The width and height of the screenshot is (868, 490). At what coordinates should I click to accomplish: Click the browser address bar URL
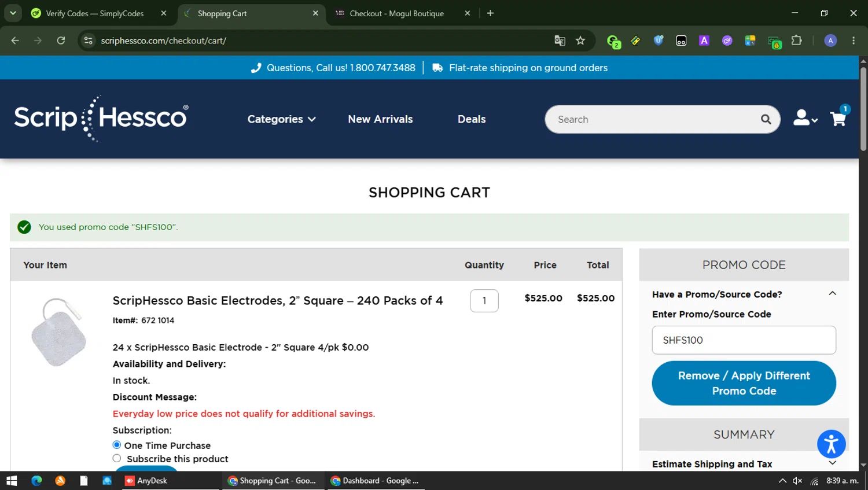[x=164, y=40]
